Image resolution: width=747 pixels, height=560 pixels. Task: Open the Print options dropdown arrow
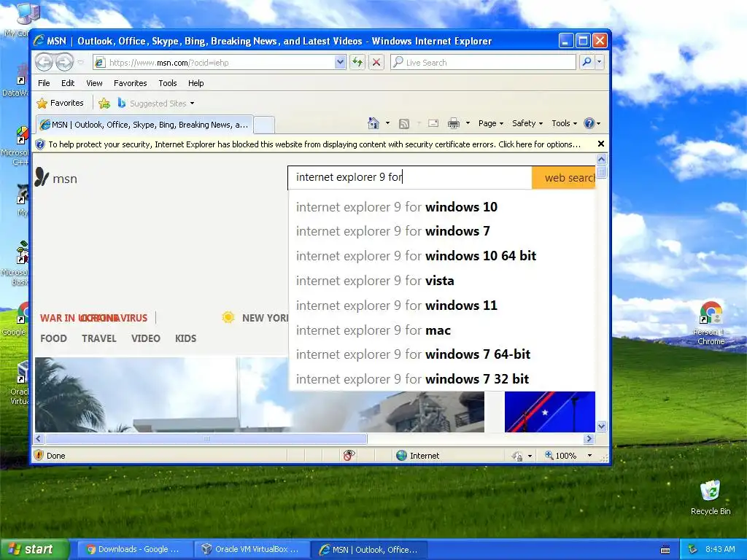pos(468,123)
